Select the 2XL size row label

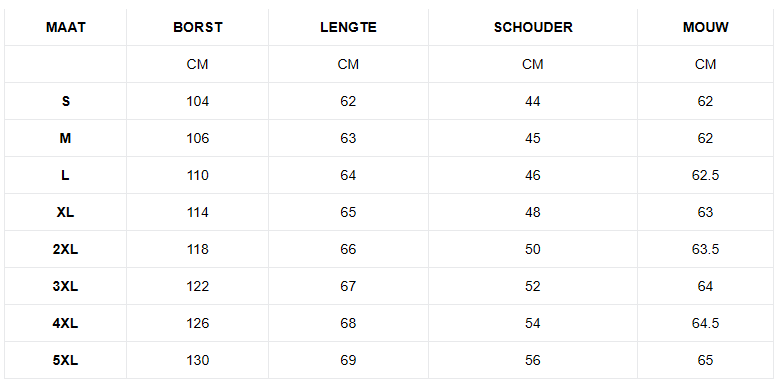(66, 249)
